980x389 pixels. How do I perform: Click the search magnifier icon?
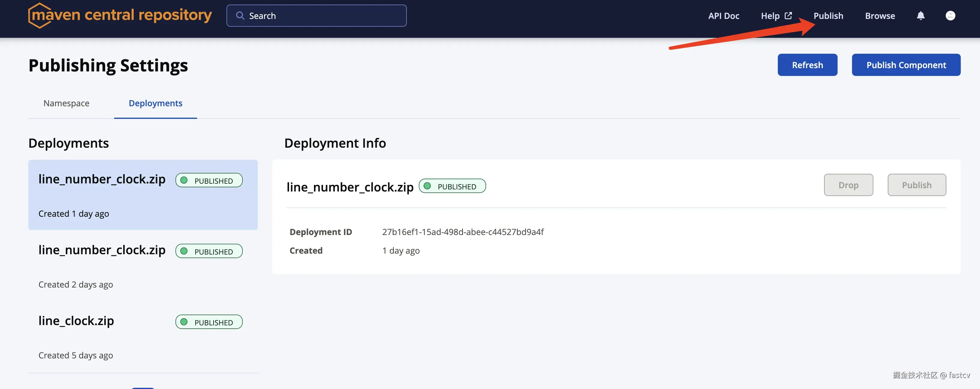pyautogui.click(x=240, y=16)
